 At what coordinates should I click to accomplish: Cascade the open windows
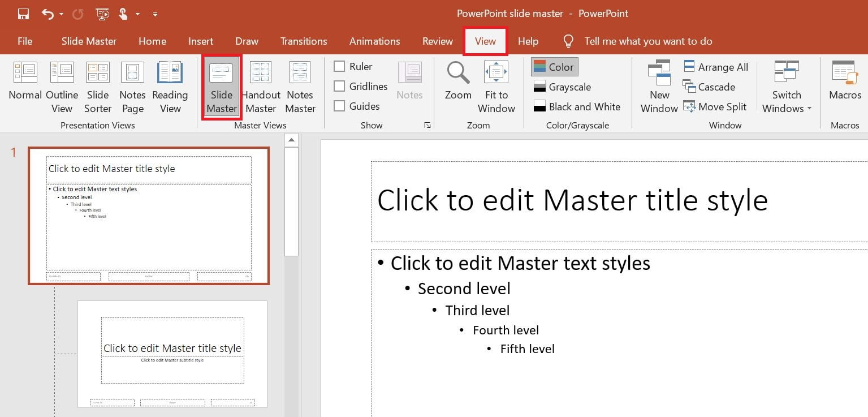coord(709,87)
